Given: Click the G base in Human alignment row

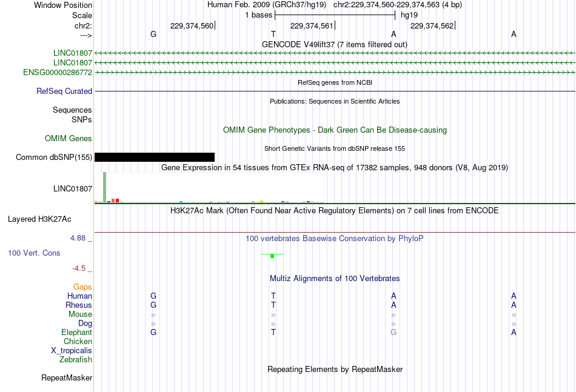Looking at the screenshot, I should pyautogui.click(x=153, y=296).
